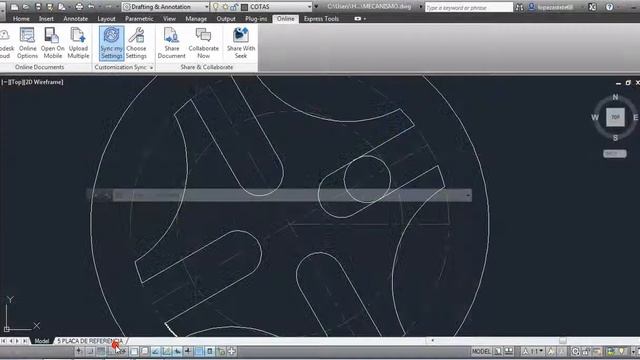The image size is (640, 360).
Task: Click the keyword search input field
Action: (469, 7)
